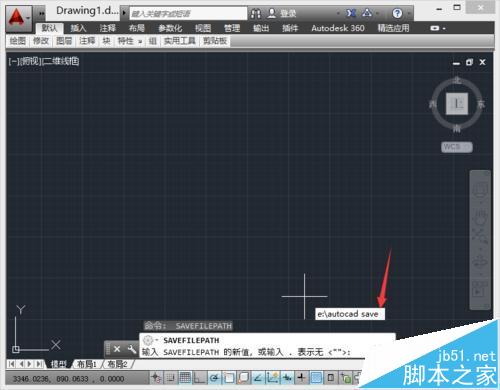Select the Orbit tool in navigation bar
Image resolution: width=500 pixels, height=390 pixels.
[480, 262]
